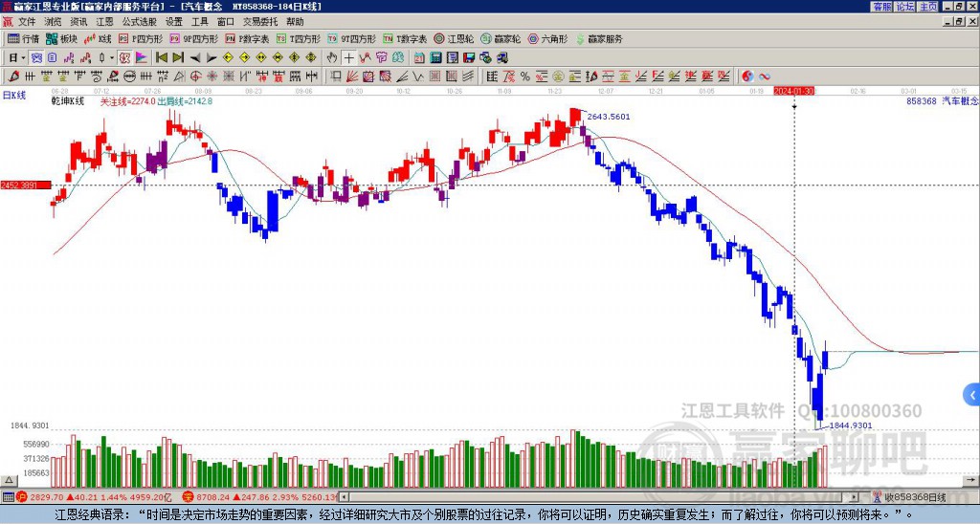Click the black left arrow icon

click(x=195, y=58)
